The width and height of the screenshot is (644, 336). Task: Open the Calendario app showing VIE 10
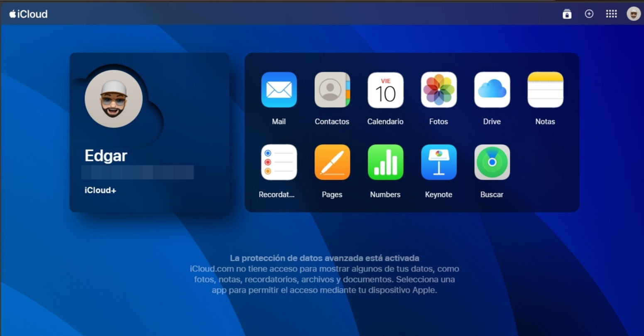[385, 90]
